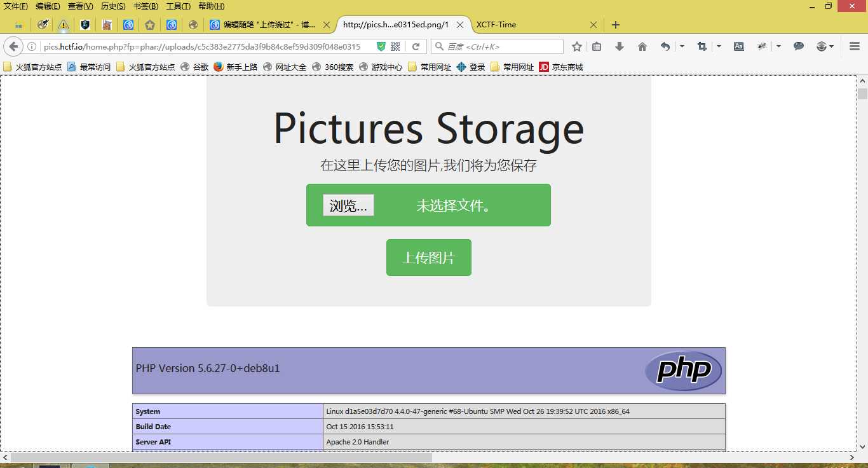Expand dropdown arrow beside the undo icon
This screenshot has width=868, height=468.
click(x=682, y=46)
